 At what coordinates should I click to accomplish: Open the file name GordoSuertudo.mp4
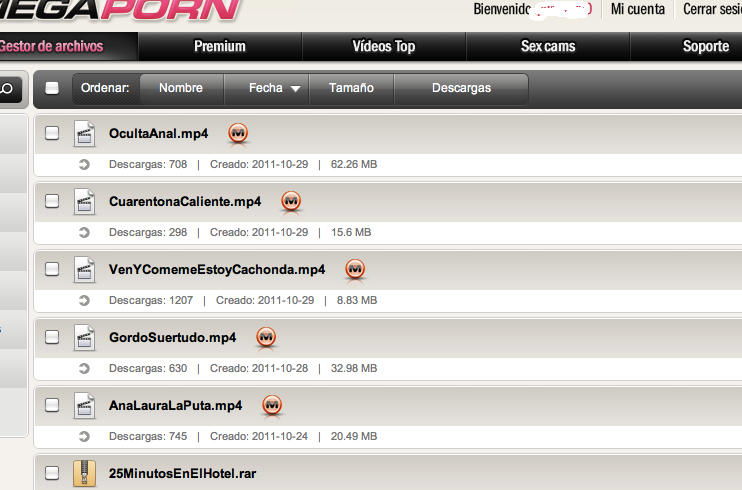(x=172, y=338)
